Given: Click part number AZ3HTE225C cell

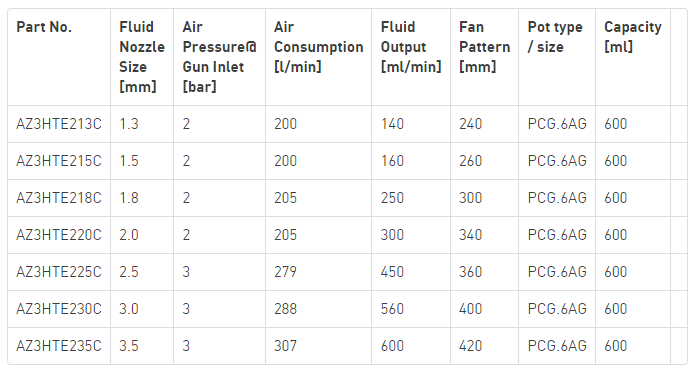Looking at the screenshot, I should click(59, 272).
